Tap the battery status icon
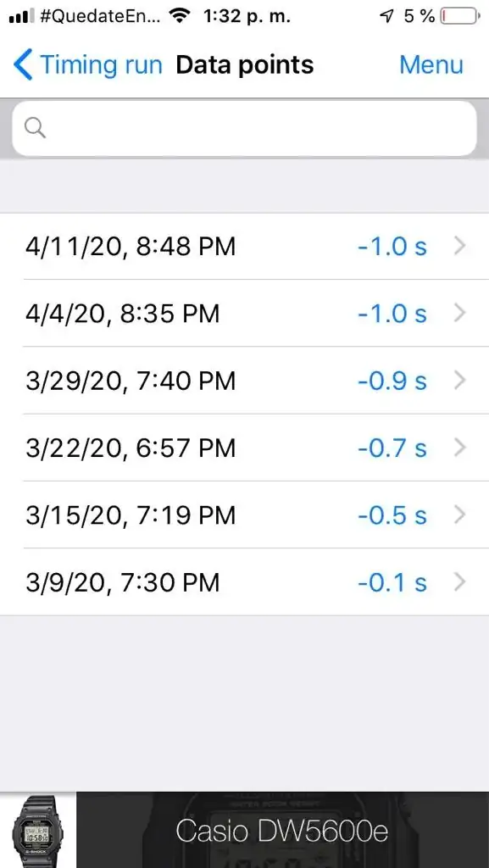Screen dimensions: 489x868 459,17
